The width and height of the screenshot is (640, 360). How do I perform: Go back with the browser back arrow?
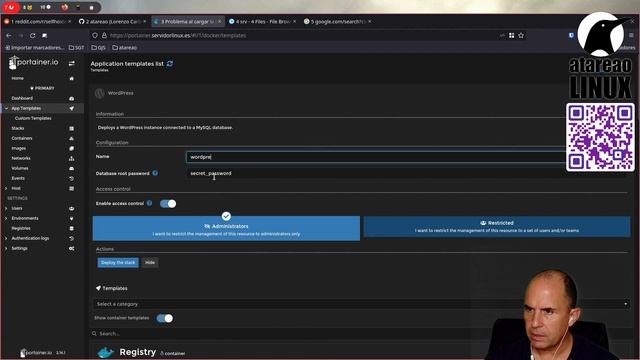[9, 36]
